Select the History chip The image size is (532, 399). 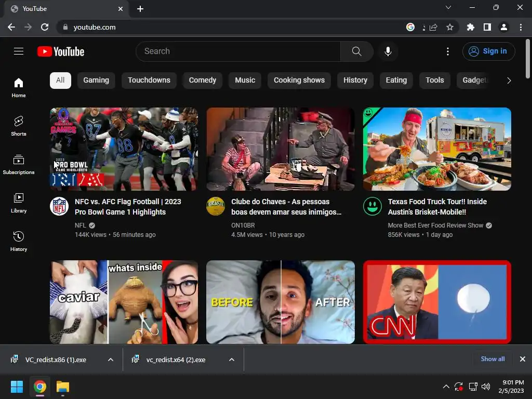point(355,81)
